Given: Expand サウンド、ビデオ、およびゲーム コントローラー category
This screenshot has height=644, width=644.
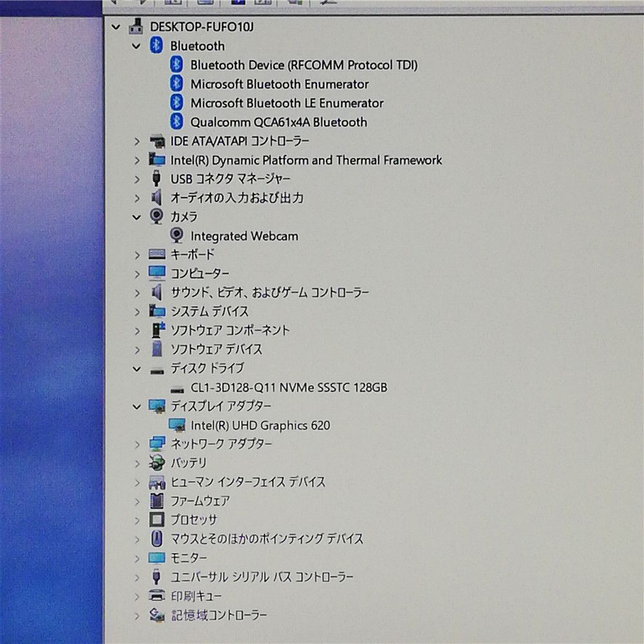Looking at the screenshot, I should click(x=137, y=293).
